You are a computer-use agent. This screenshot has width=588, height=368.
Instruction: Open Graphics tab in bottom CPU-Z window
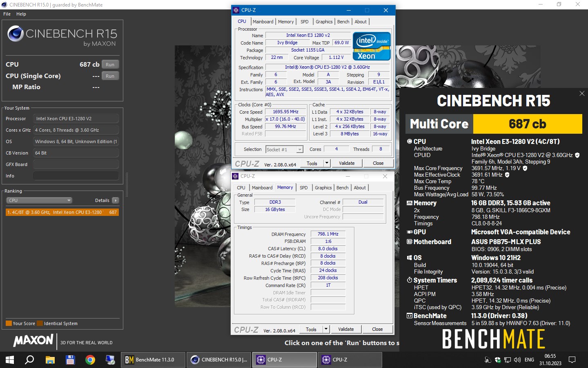click(x=323, y=188)
